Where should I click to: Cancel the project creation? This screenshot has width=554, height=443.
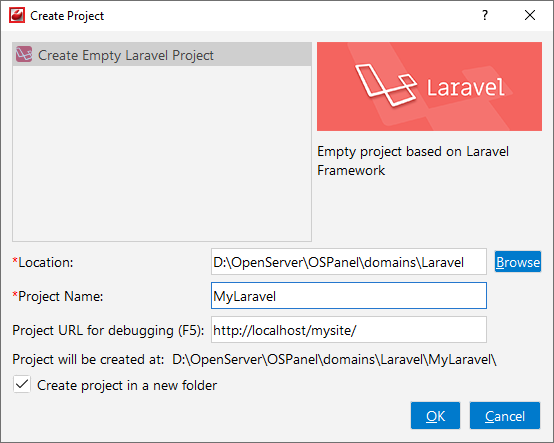coord(505,416)
